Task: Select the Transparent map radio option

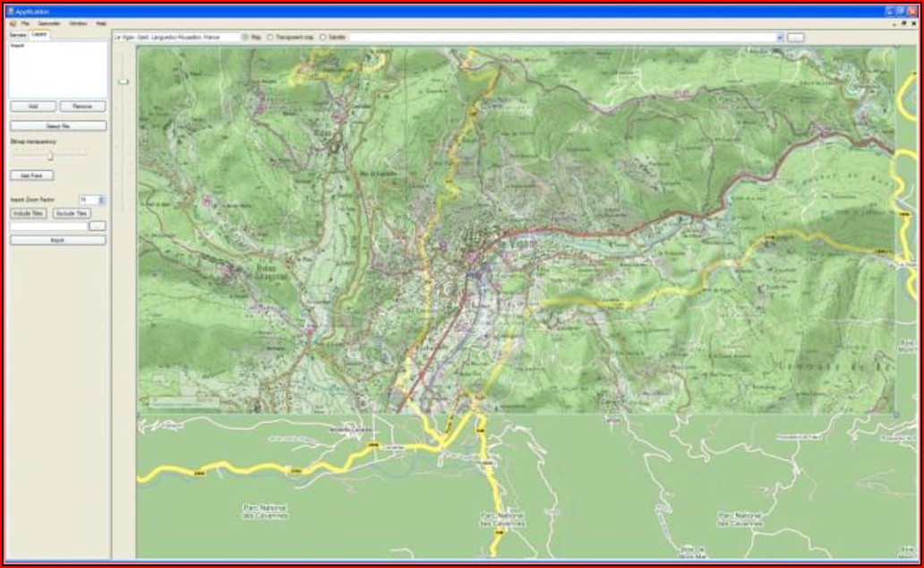Action: (270, 38)
